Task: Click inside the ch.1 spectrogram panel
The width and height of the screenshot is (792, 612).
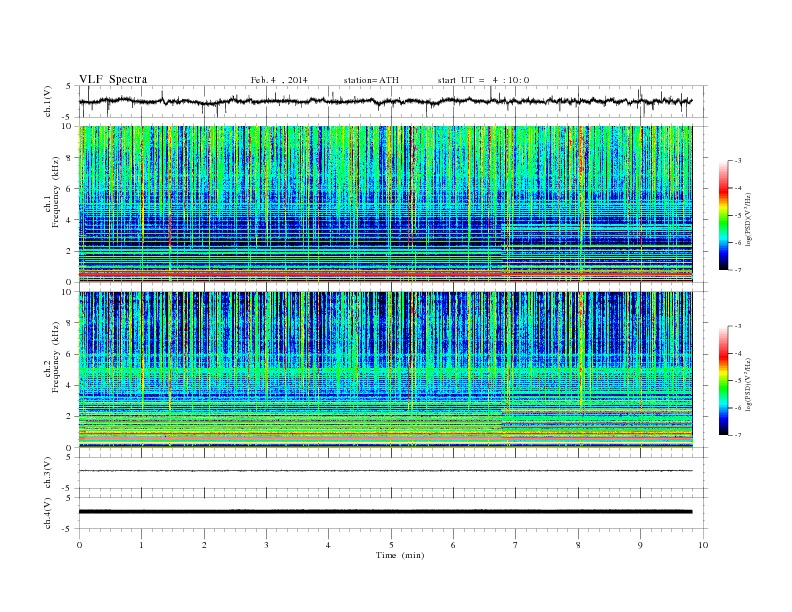Action: click(385, 204)
